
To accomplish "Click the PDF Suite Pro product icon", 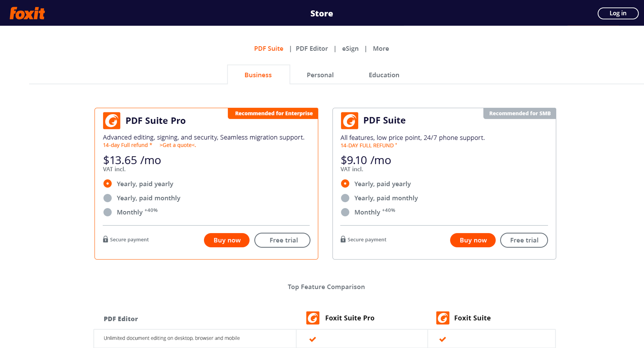I will [x=112, y=121].
